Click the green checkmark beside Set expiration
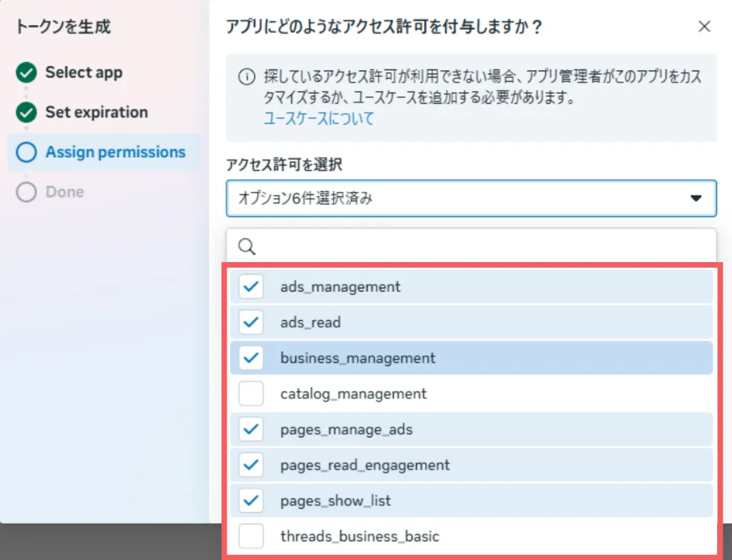Viewport: 732px width, 560px height. pos(26,113)
